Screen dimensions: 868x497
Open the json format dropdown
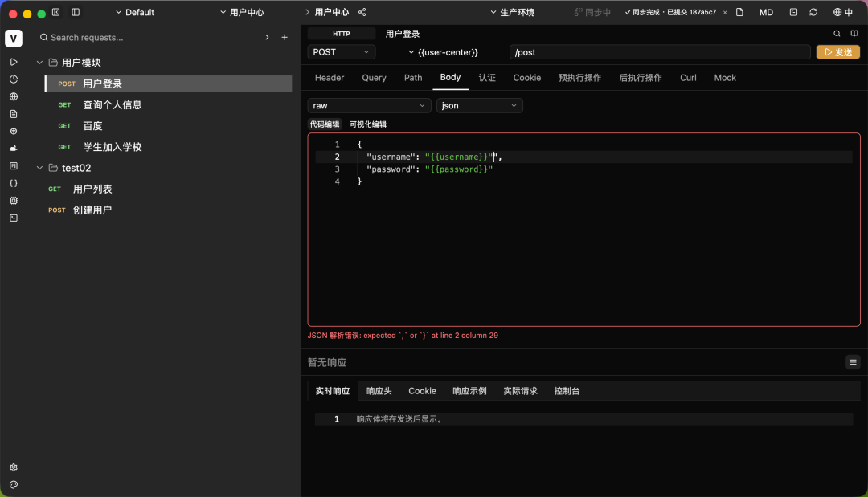tap(479, 106)
